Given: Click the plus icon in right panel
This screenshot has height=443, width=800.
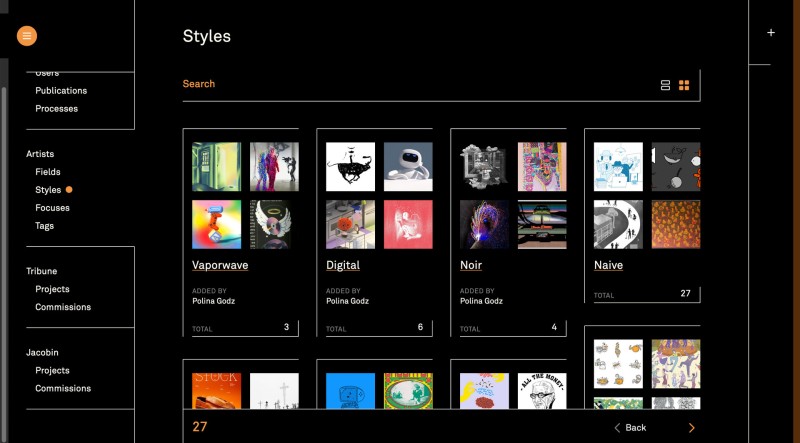Looking at the screenshot, I should pyautogui.click(x=770, y=33).
